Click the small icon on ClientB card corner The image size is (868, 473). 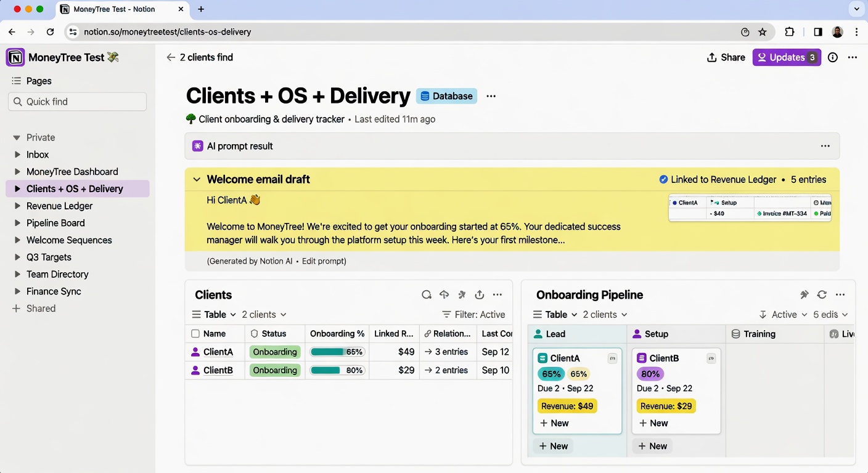(x=711, y=358)
